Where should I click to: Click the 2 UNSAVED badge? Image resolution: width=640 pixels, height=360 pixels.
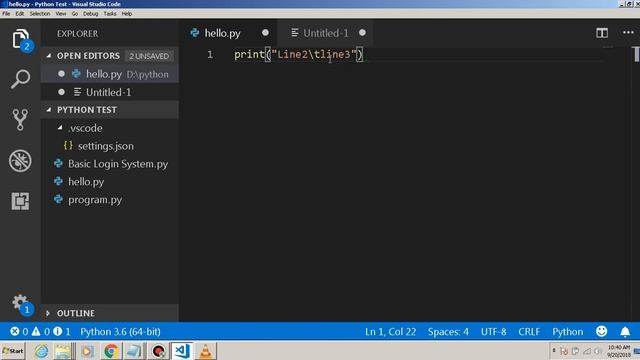coord(149,56)
